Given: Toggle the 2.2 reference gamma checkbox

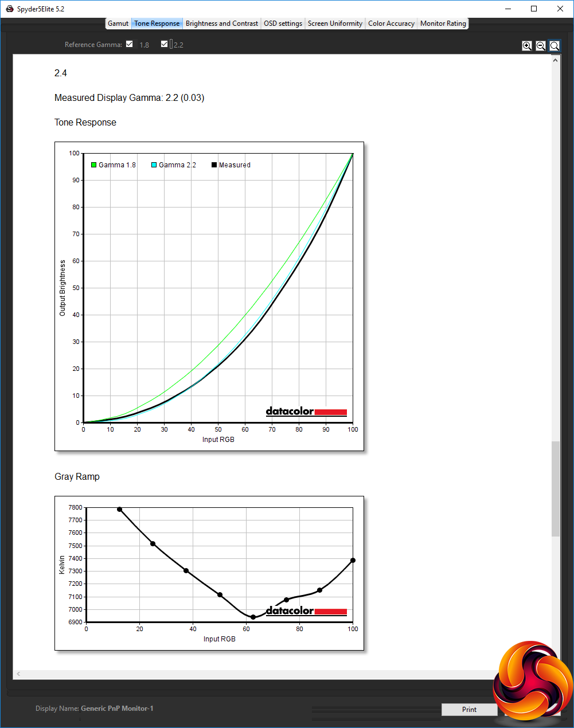Looking at the screenshot, I should 165,44.
